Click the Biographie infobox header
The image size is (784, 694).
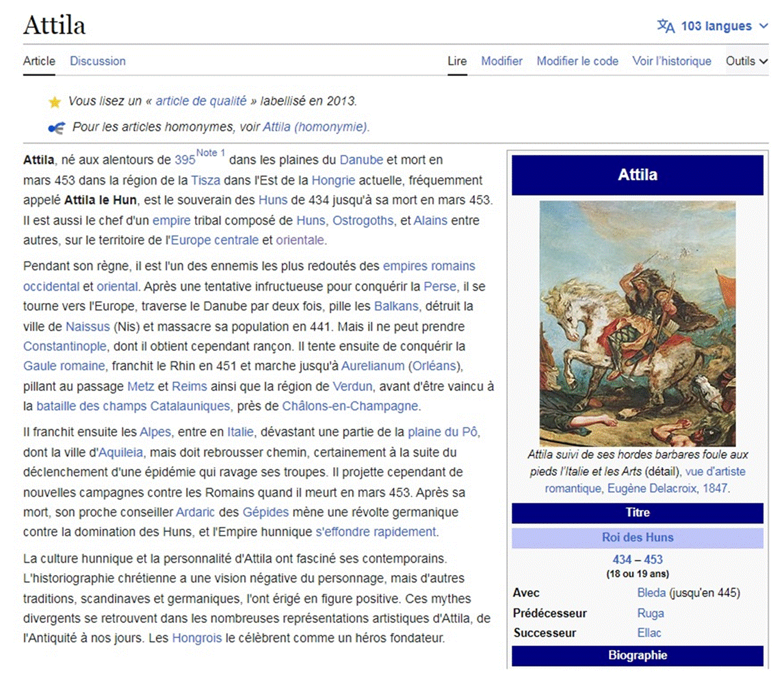click(638, 656)
